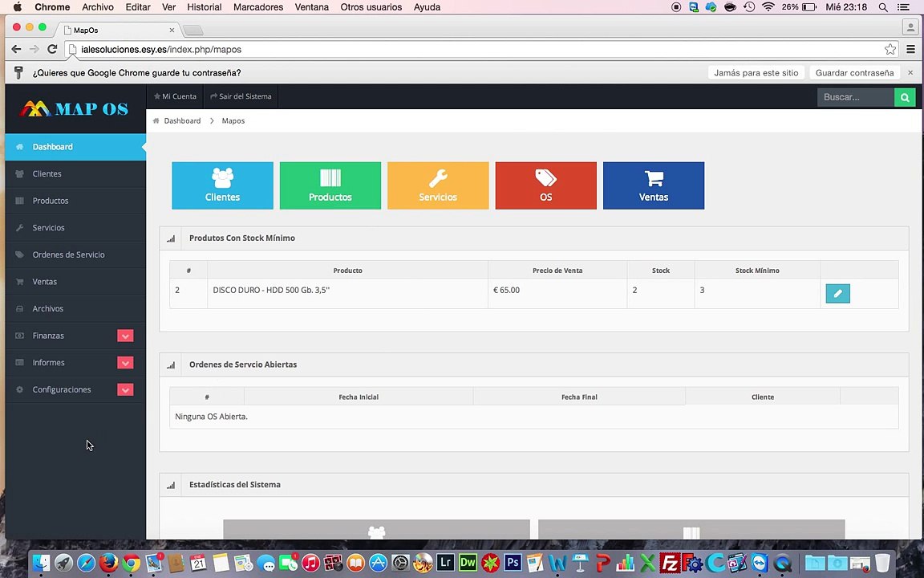This screenshot has width=924, height=578.
Task: Click the Ninguna OS Abierta. text
Action: coord(211,417)
